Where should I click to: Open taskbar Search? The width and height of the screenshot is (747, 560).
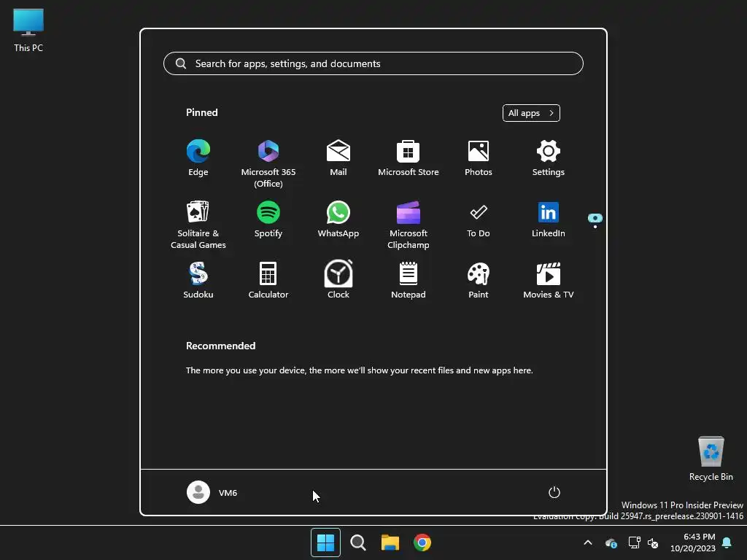click(357, 542)
